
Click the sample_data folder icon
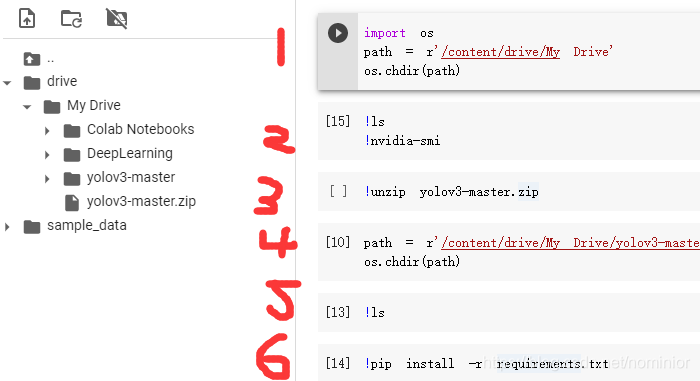[32, 227]
